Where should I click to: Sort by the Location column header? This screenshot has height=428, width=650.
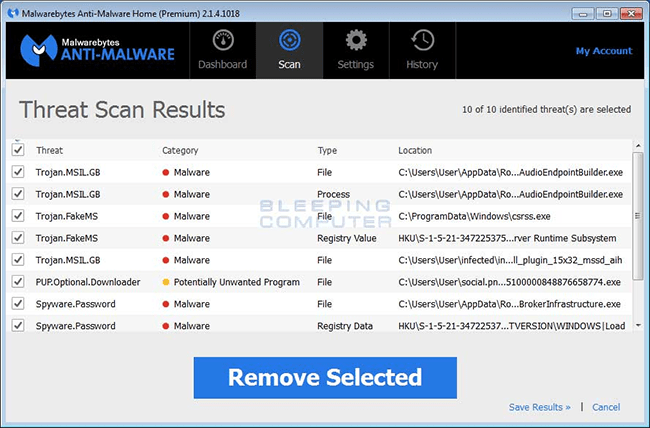(x=415, y=151)
